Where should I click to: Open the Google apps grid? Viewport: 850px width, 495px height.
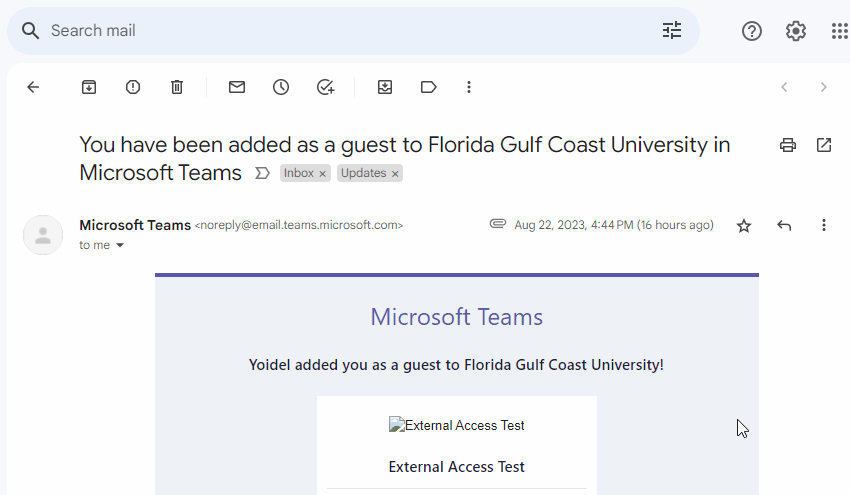840,31
